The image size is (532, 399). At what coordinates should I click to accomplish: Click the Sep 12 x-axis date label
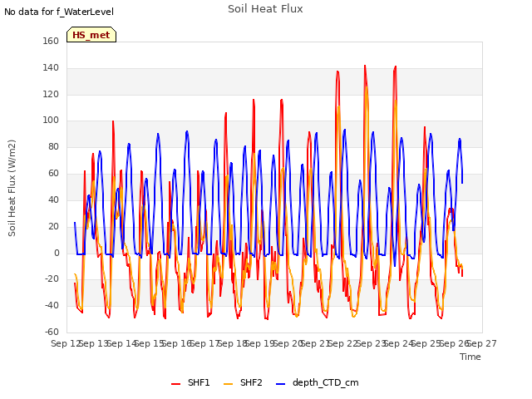coord(66,343)
